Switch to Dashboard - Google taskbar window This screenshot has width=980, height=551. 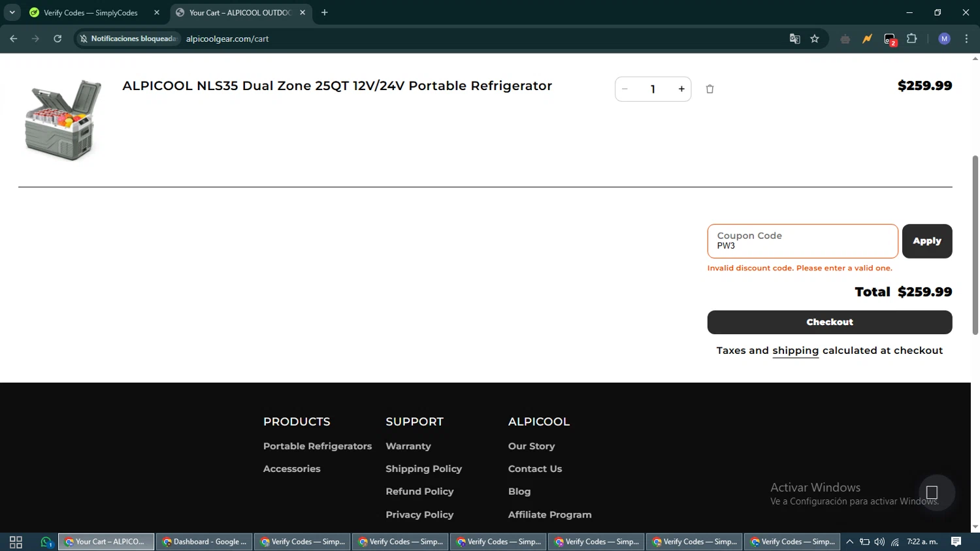pyautogui.click(x=204, y=542)
